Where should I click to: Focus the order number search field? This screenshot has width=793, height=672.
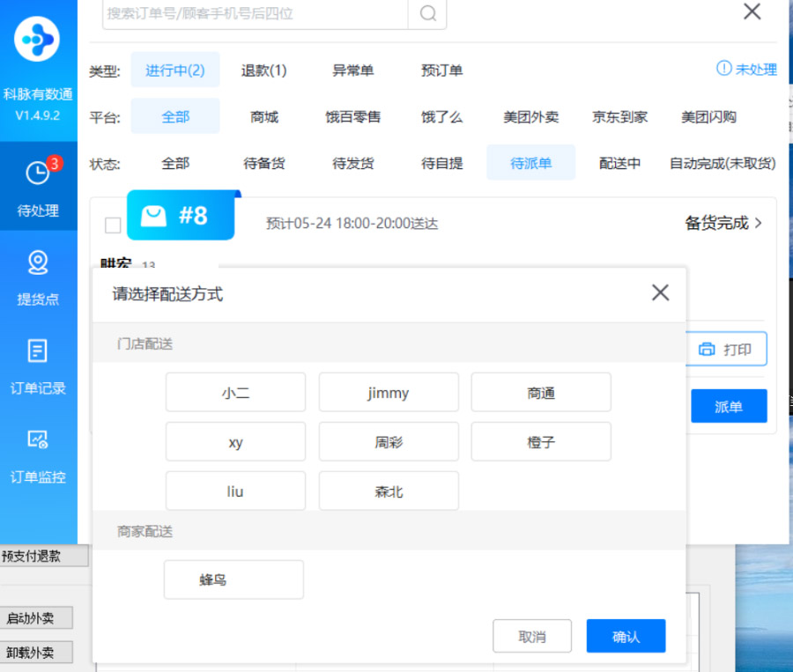click(x=256, y=13)
